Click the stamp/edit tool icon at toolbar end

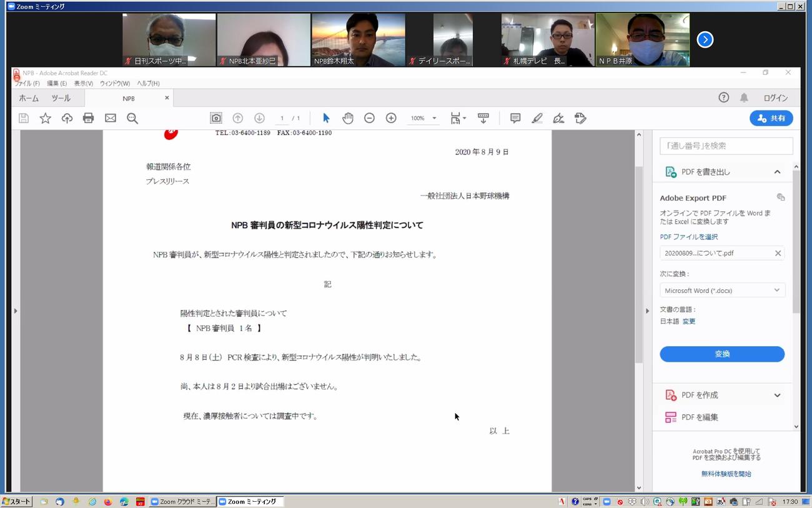[x=580, y=118]
